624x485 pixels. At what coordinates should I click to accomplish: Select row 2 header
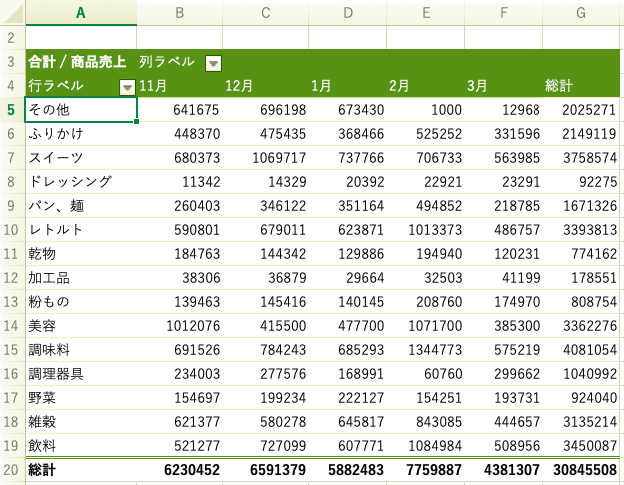click(11, 38)
